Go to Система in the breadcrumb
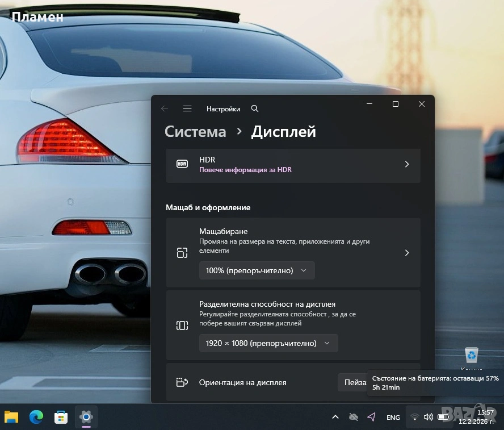Viewport: 504px width, 430px height. tap(195, 132)
